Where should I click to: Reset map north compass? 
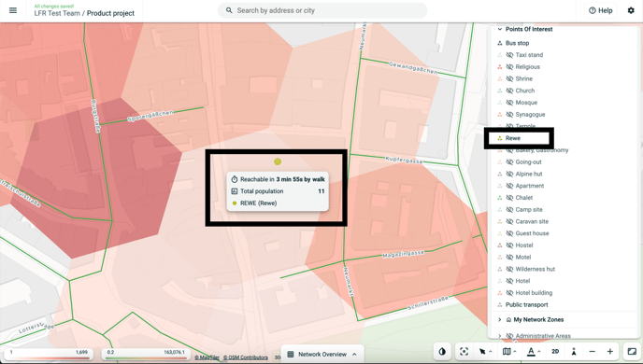point(574,352)
